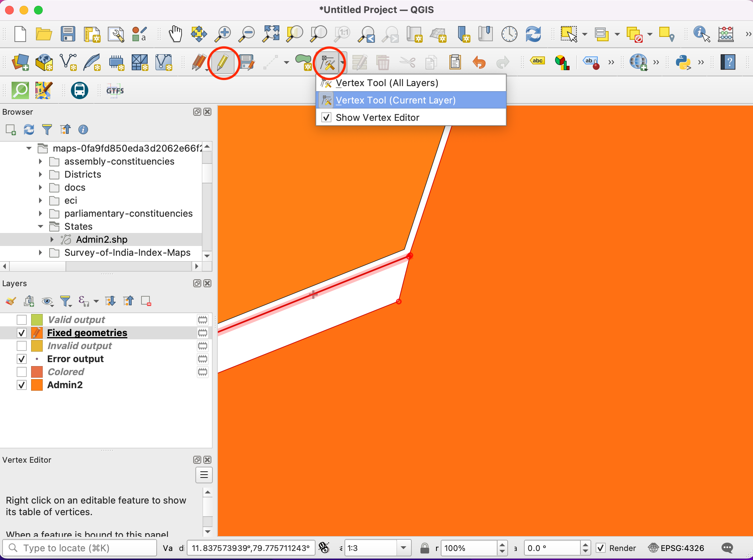Expand the Districts folder
753x560 pixels.
pos(41,174)
